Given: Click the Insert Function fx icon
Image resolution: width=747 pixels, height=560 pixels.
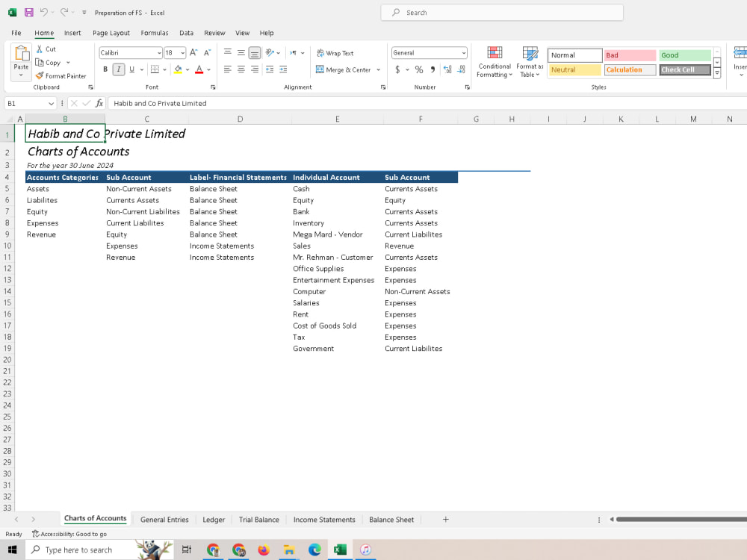Looking at the screenshot, I should [99, 103].
